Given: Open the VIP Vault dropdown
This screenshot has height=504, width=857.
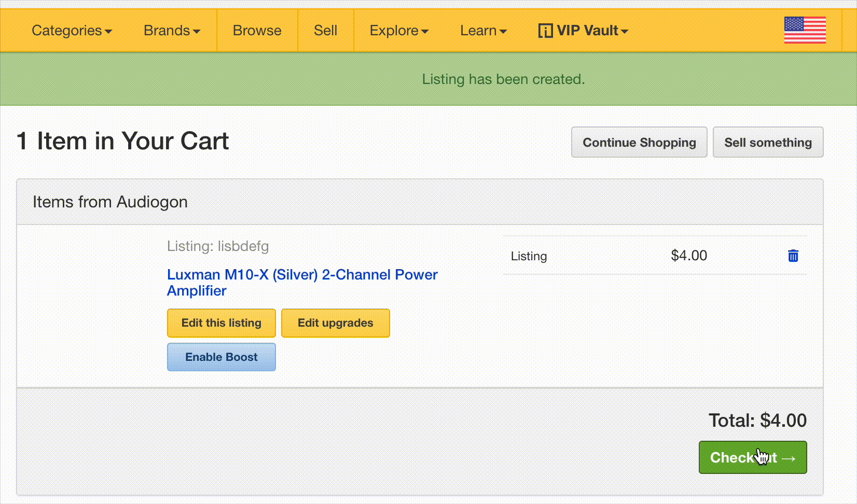Looking at the screenshot, I should click(x=583, y=31).
